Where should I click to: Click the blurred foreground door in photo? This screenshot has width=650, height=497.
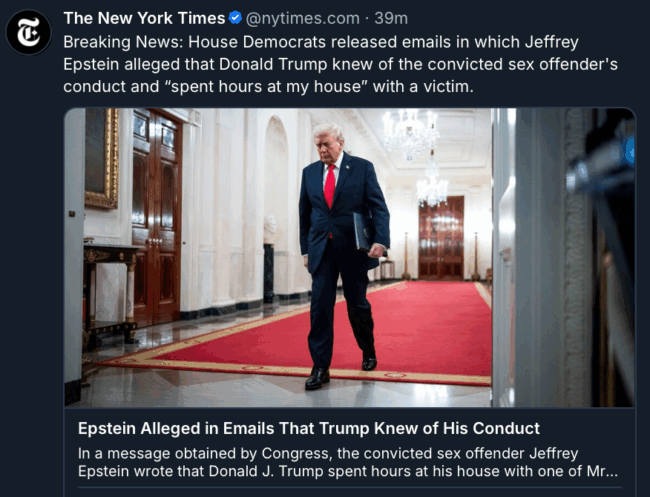coord(564,257)
